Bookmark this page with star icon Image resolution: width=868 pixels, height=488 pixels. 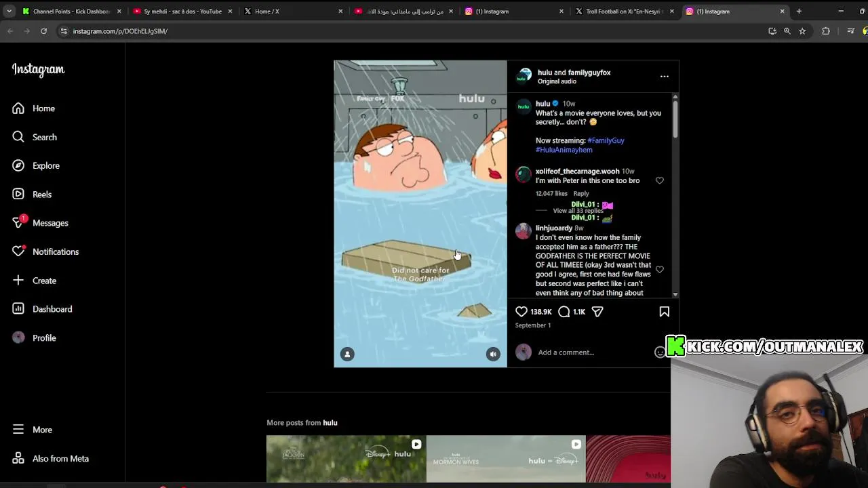(802, 31)
